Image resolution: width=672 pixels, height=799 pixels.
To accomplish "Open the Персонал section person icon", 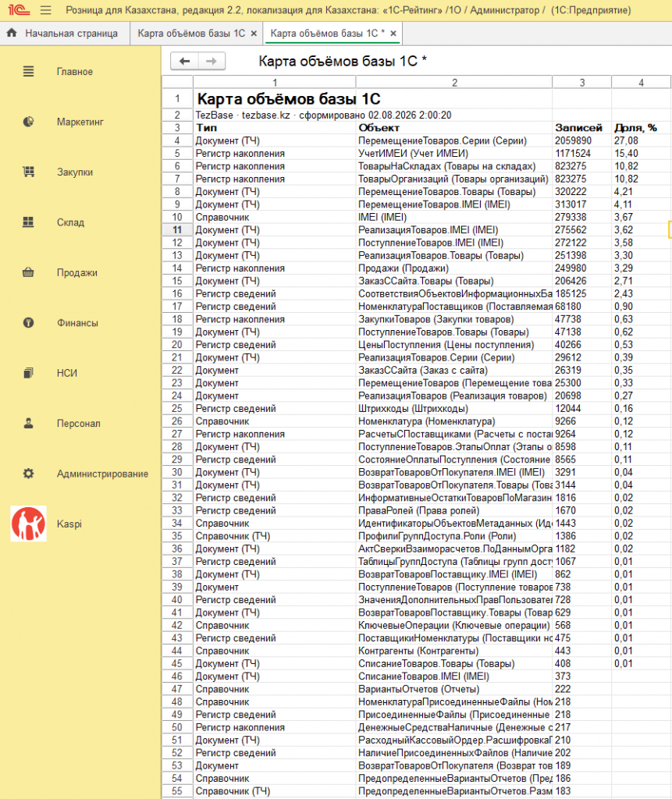I will pos(29,424).
